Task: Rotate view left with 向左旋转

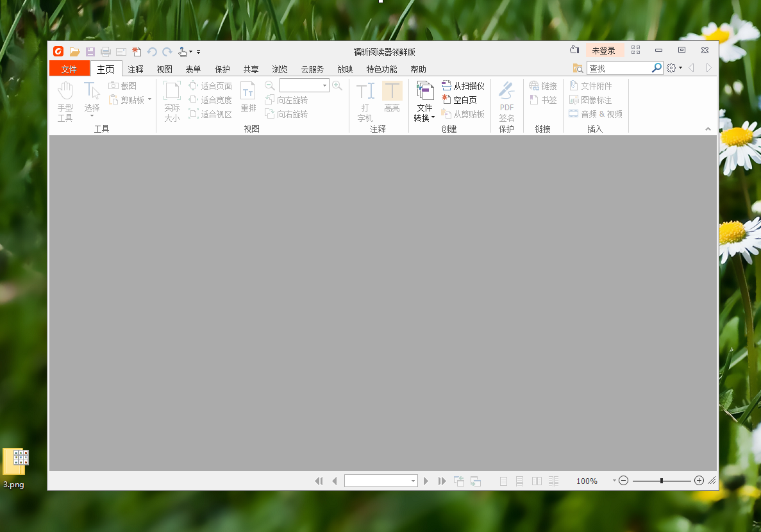Action: click(287, 100)
